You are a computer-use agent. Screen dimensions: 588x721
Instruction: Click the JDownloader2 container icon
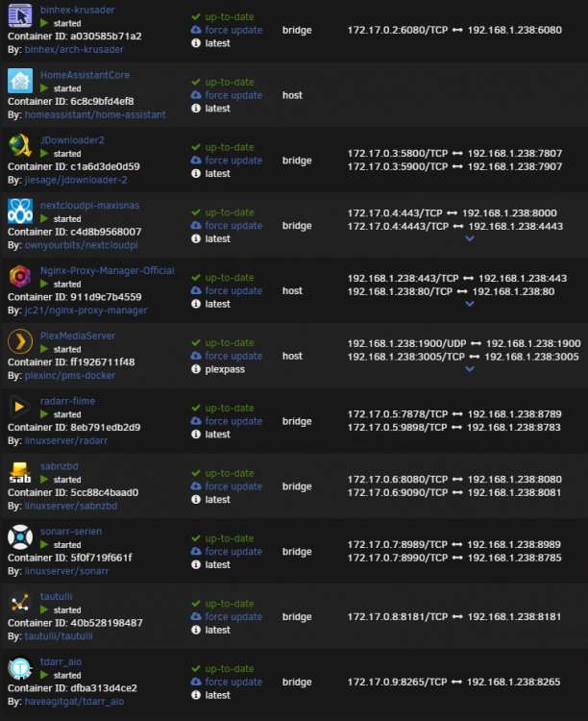click(20, 146)
